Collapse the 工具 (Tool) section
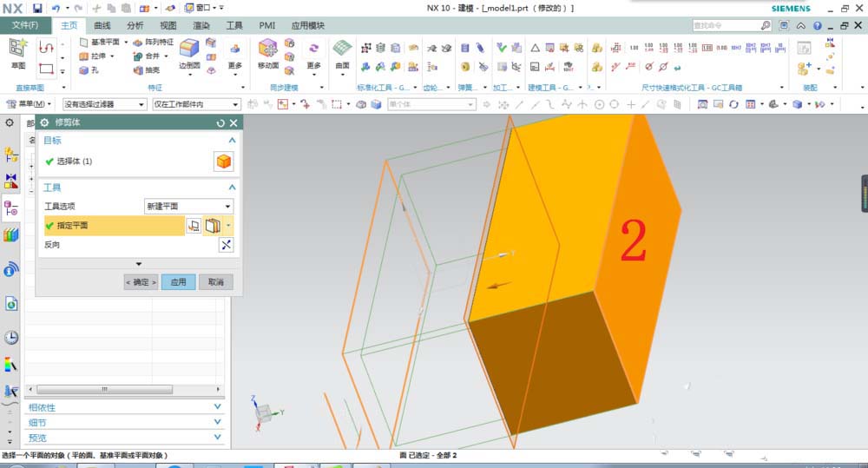The width and height of the screenshot is (868, 468). pos(232,188)
